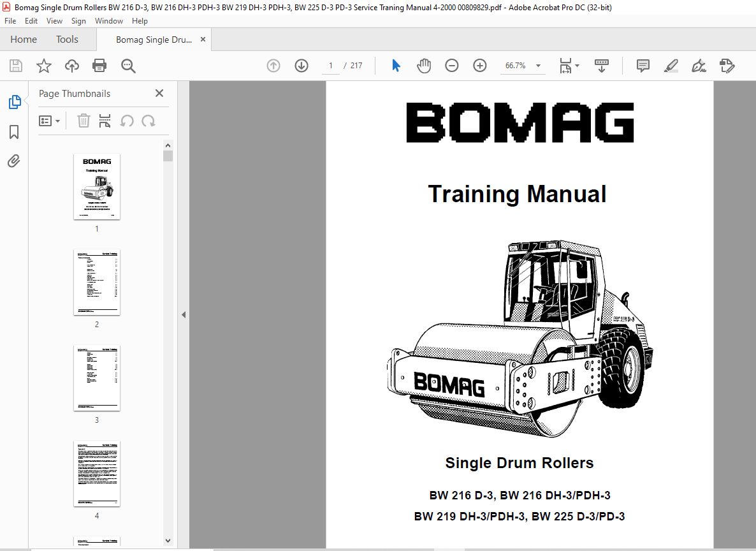Open the View menu
The image size is (756, 551).
[54, 21]
